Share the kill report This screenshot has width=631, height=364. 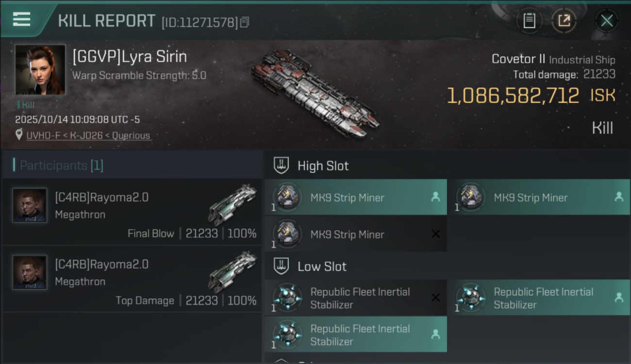tap(564, 20)
